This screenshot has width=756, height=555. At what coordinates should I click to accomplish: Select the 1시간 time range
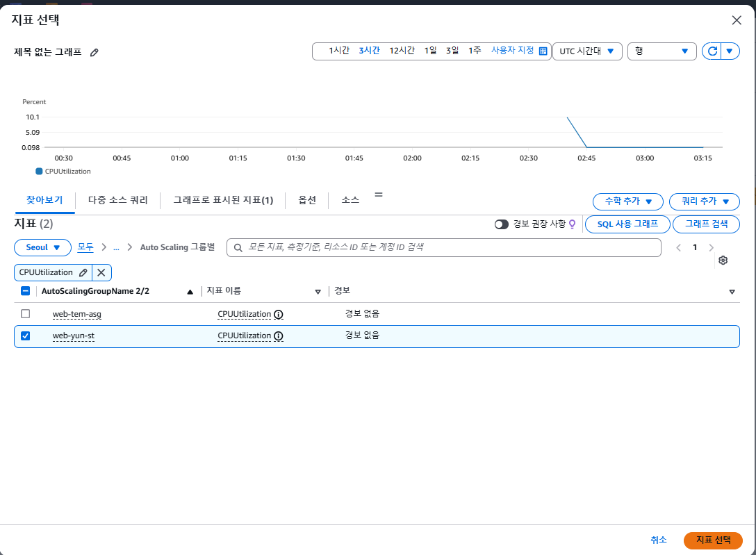click(339, 51)
